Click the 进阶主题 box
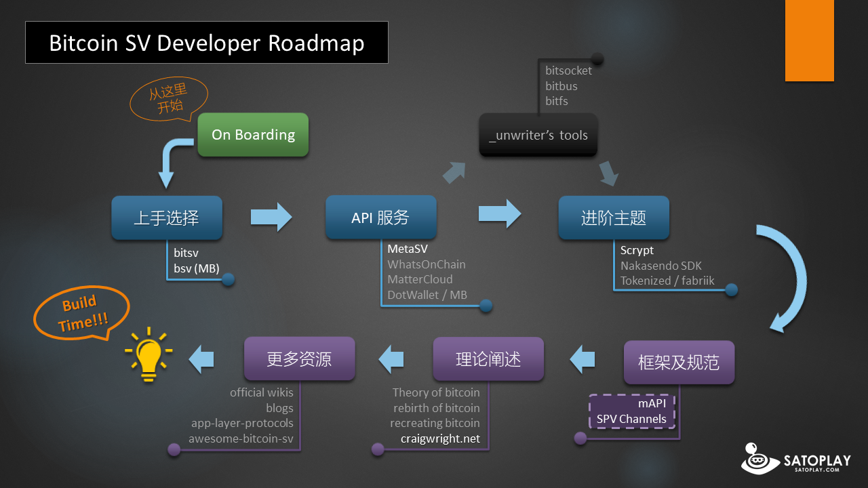 click(x=614, y=218)
